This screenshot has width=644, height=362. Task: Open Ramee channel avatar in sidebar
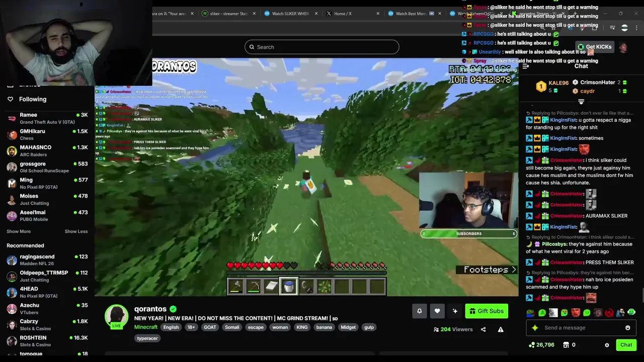12,119
